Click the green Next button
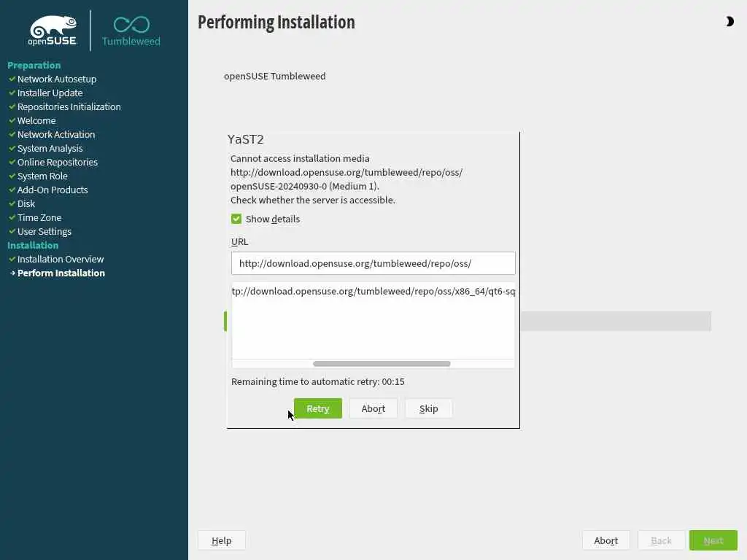This screenshot has height=560, width=747. pyautogui.click(x=713, y=540)
